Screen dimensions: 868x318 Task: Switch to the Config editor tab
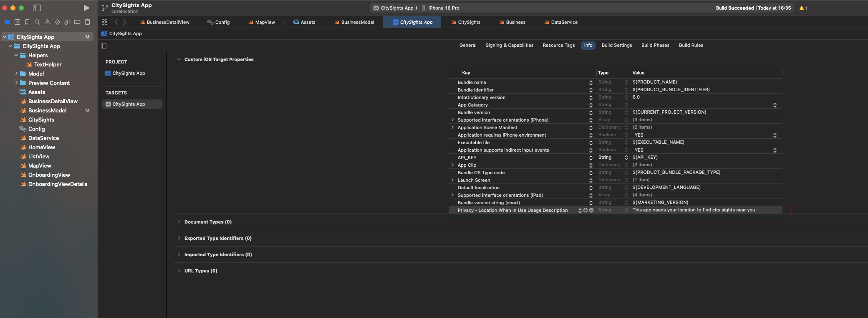(x=219, y=22)
